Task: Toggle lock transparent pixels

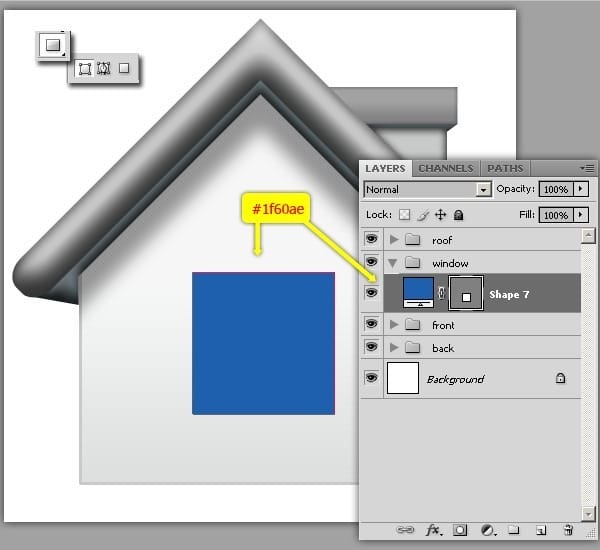Action: pyautogui.click(x=404, y=215)
